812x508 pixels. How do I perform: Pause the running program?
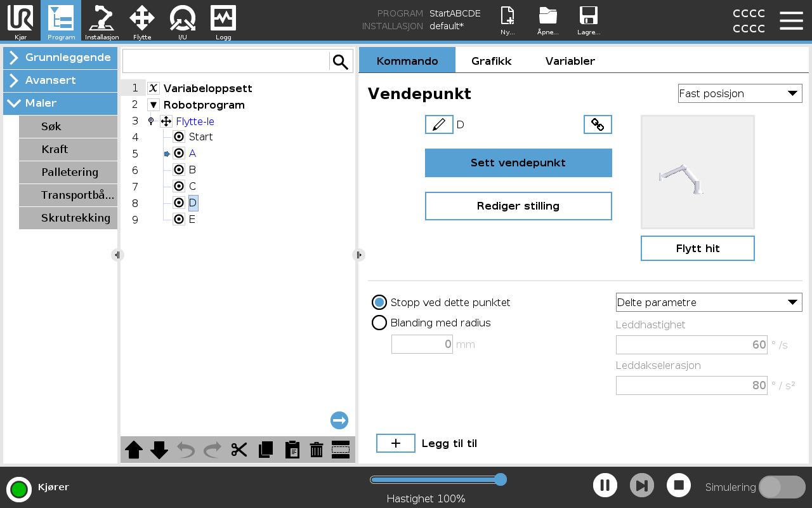(605, 486)
